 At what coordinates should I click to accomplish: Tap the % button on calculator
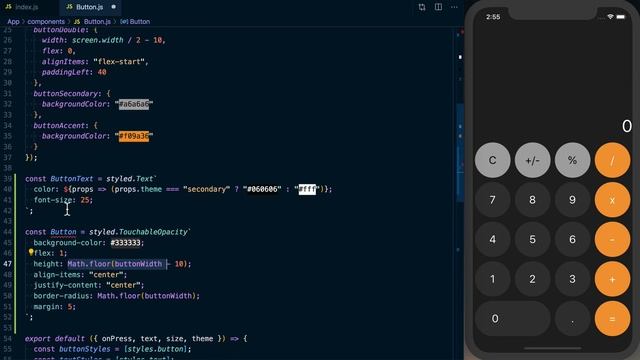[x=572, y=160]
